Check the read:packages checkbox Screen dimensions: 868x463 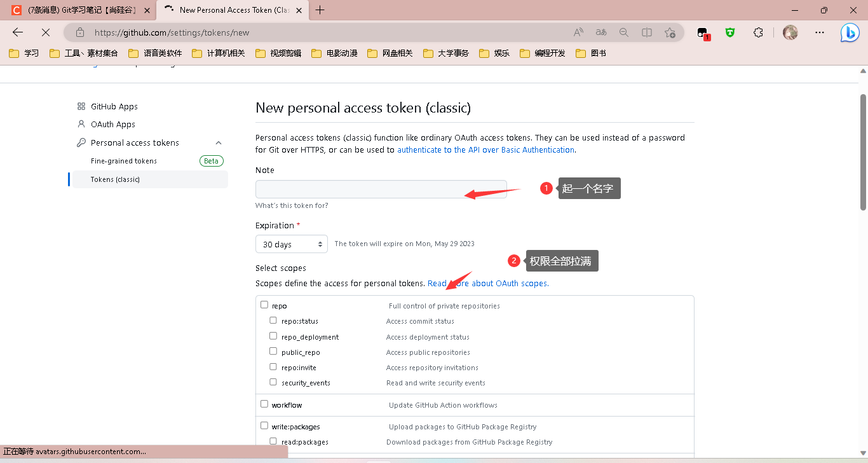point(273,441)
